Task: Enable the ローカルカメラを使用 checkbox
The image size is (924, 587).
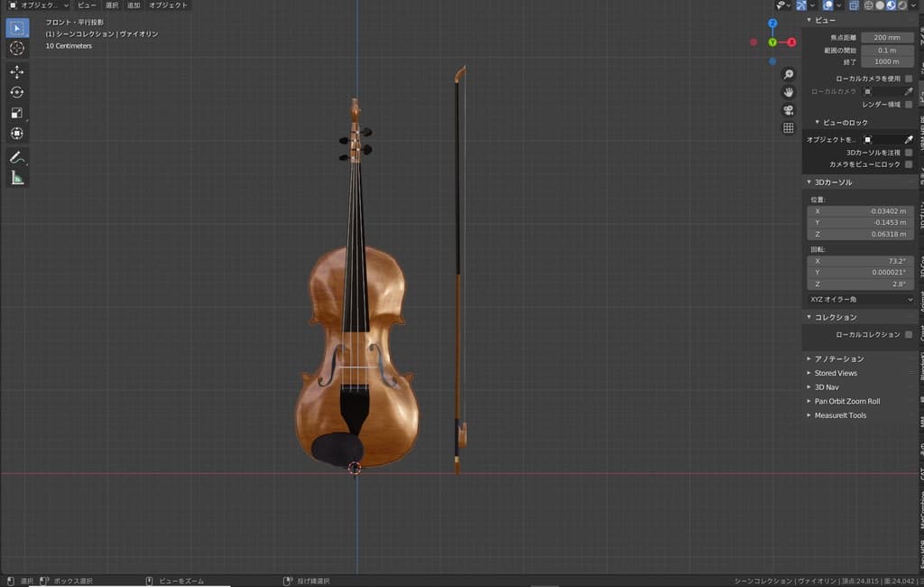Action: pyautogui.click(x=909, y=79)
